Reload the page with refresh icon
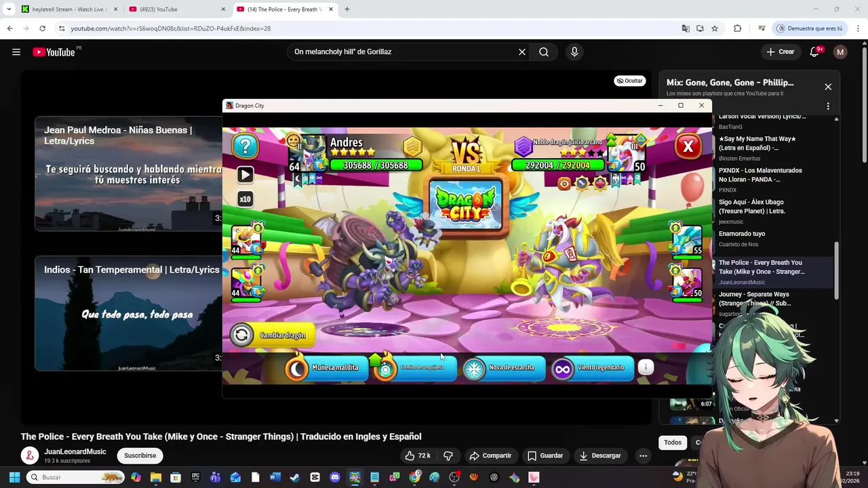Image resolution: width=868 pixels, height=488 pixels. [42, 28]
